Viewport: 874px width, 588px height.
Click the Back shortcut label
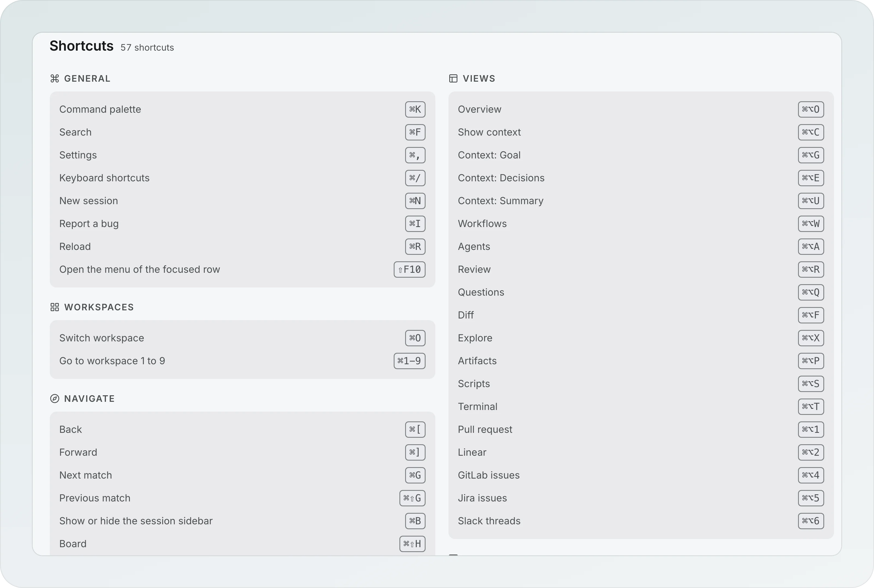tap(71, 429)
